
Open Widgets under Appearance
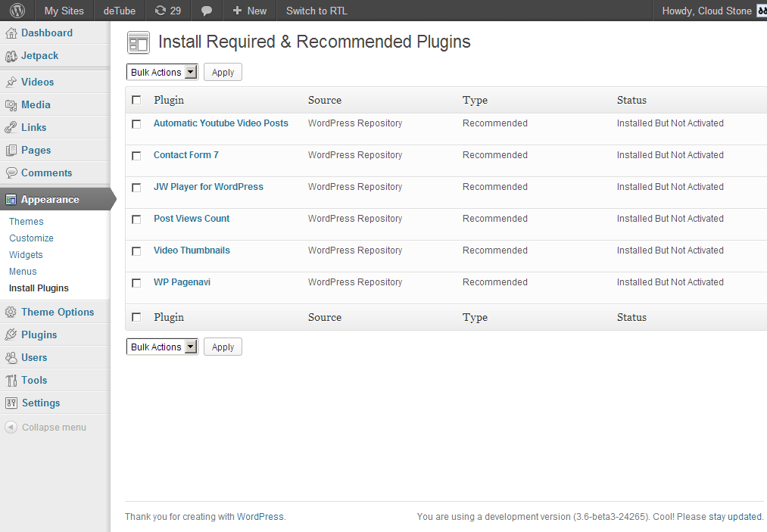point(26,255)
